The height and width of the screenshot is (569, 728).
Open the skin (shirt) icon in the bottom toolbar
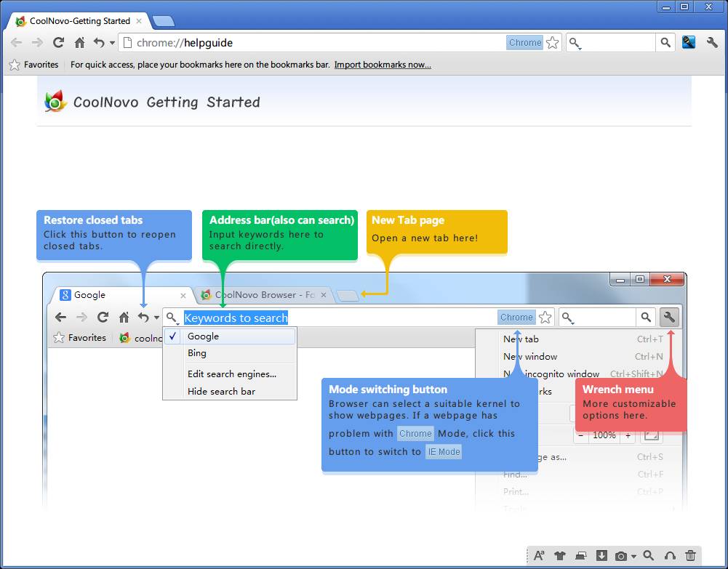[x=560, y=555]
